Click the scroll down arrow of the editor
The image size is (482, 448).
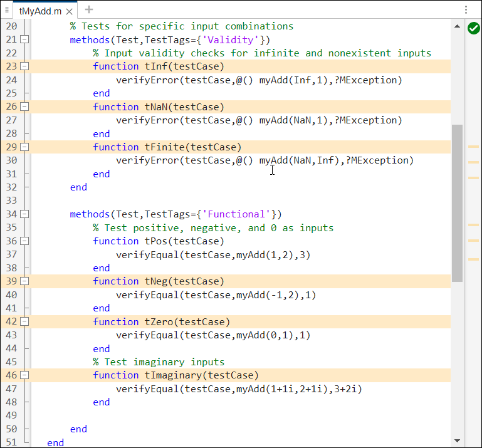[x=457, y=440]
